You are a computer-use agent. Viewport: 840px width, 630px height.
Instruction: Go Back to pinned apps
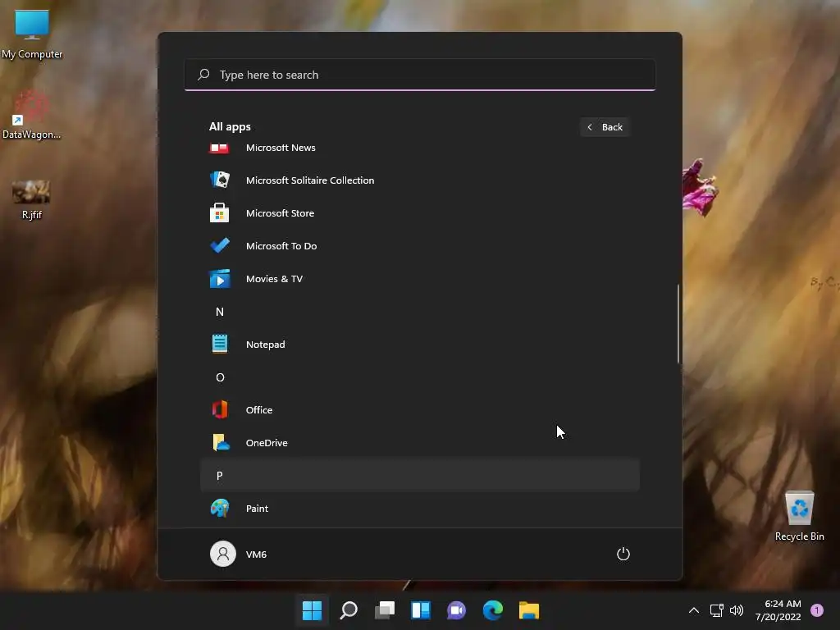[x=605, y=127]
